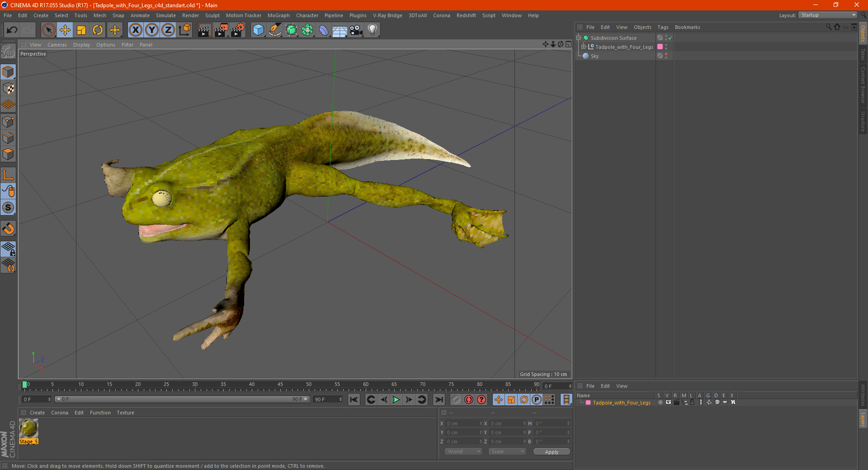Add a floor environment object
This screenshot has width=868, height=470.
point(340,30)
